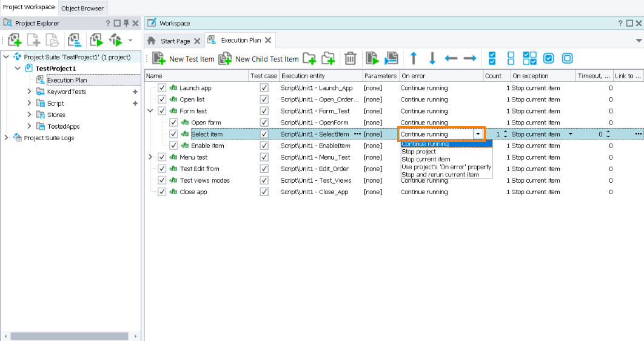Click the New Folder icon in toolbar
Screen dimensions: 644x341
309,58
